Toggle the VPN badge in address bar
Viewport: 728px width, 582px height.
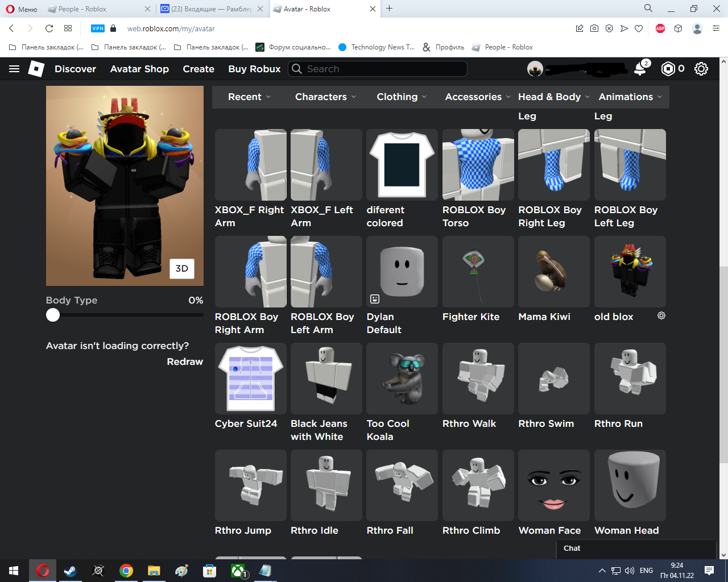click(98, 28)
